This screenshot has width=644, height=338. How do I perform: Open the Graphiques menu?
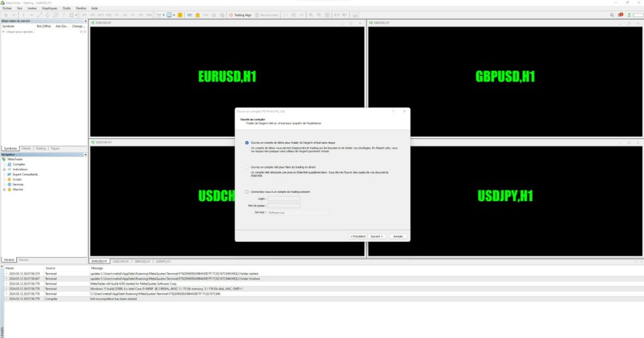[49, 8]
